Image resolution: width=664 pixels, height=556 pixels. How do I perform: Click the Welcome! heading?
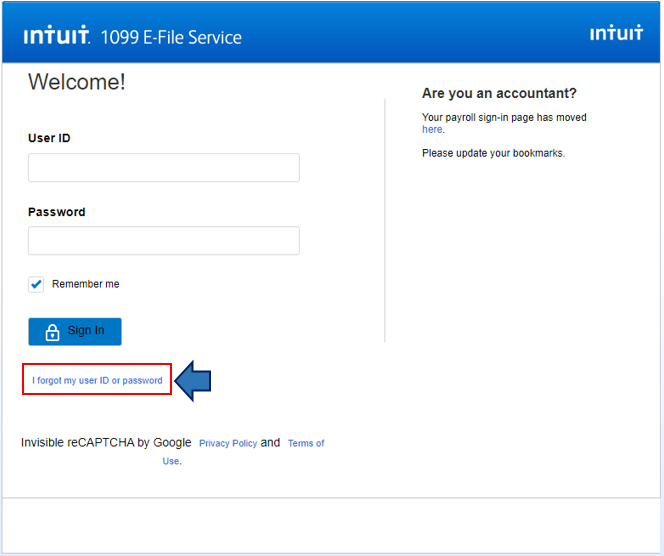(x=77, y=82)
